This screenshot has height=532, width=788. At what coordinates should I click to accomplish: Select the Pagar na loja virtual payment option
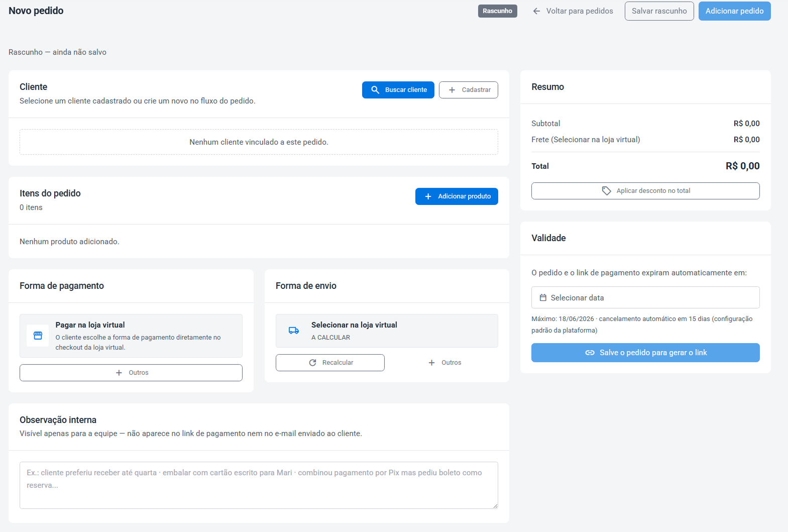point(131,336)
